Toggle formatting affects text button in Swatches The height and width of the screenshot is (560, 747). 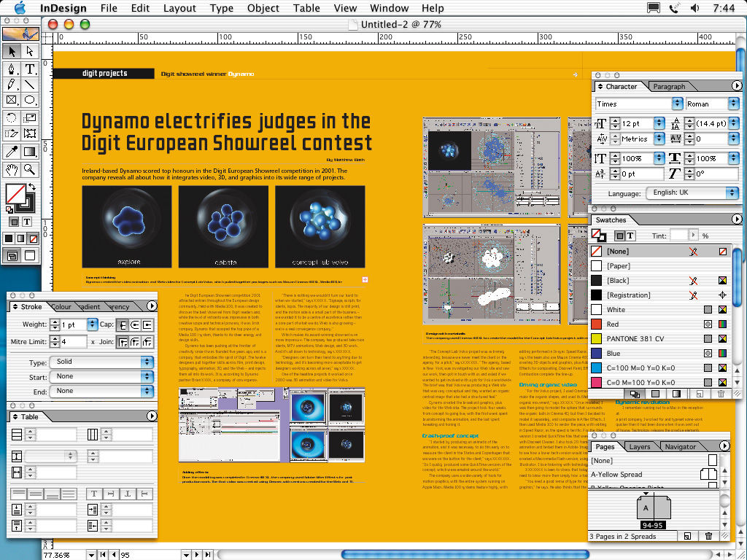coord(630,236)
